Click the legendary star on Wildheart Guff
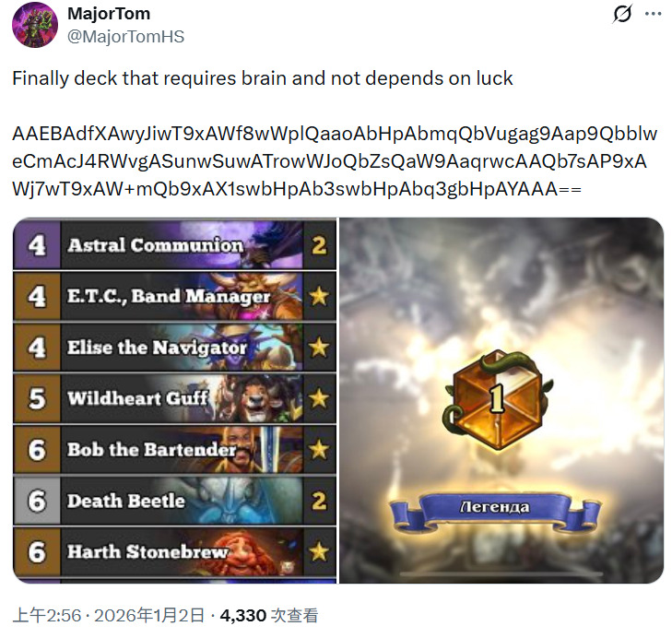The width and height of the screenshot is (672, 638). [319, 398]
